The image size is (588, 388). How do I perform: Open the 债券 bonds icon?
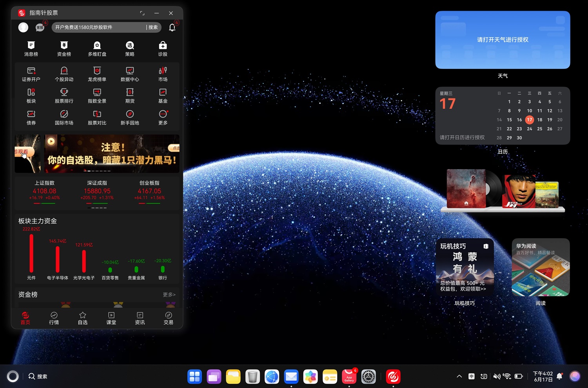[x=31, y=118]
